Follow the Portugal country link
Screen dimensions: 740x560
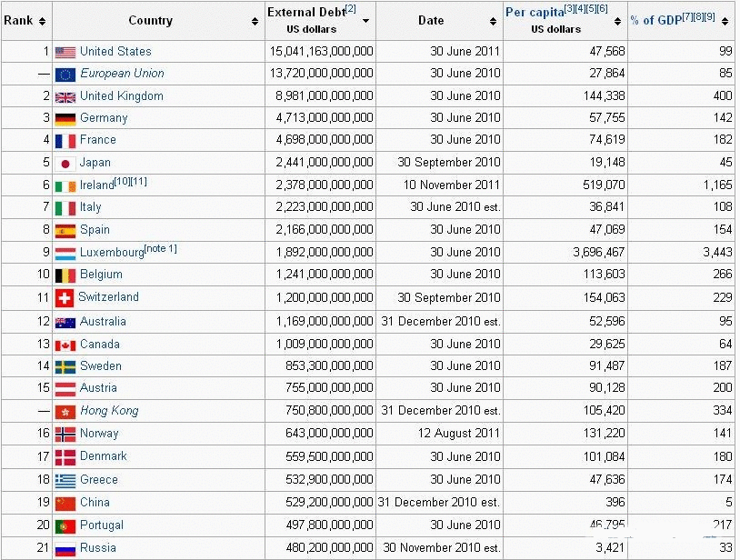click(102, 525)
